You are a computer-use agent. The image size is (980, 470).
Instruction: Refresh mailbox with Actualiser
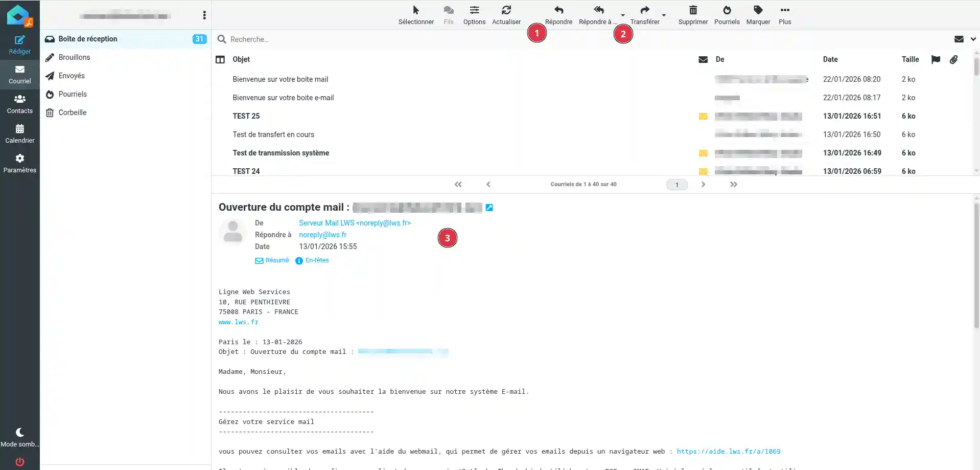506,15
